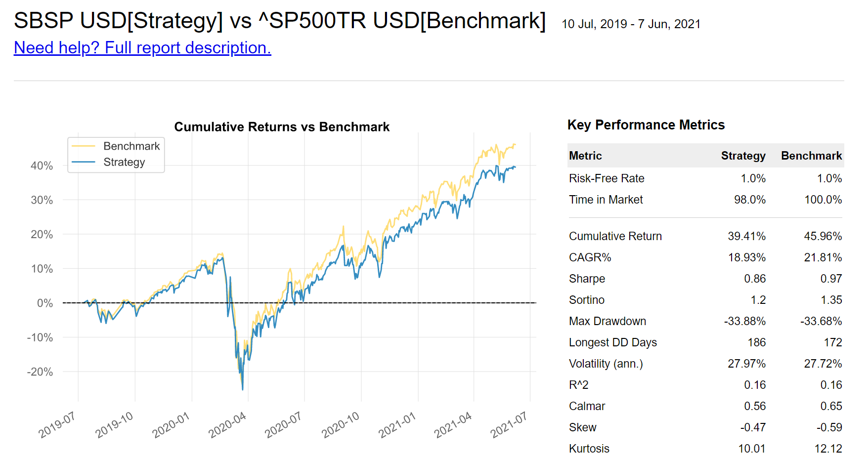The height and width of the screenshot is (458, 868).
Task: Click the '2021-01' x-axis date label
Action: click(397, 425)
